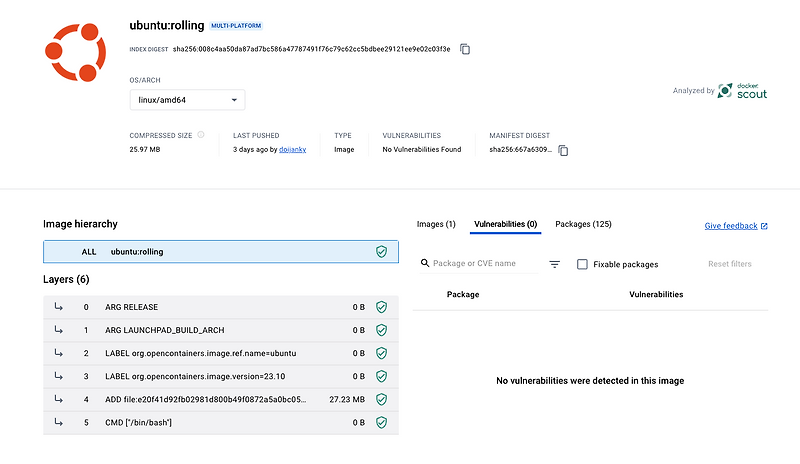Click the Ubuntu logo image

pos(76,52)
